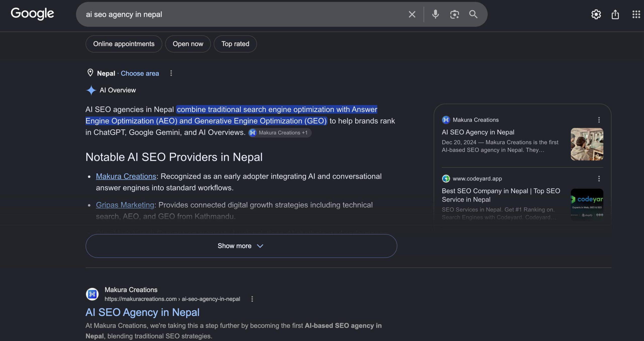Click the makuracreations.com URL breadcrumb

tap(172, 299)
